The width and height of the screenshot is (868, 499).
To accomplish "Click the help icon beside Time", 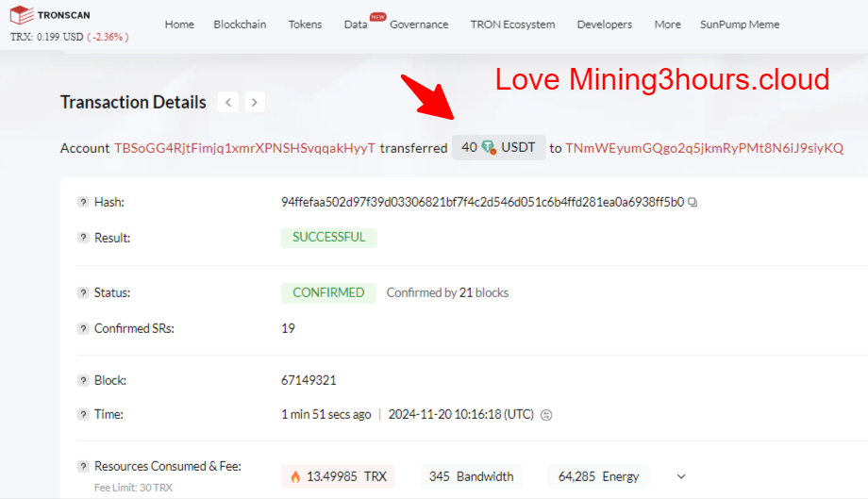I will pyautogui.click(x=83, y=414).
